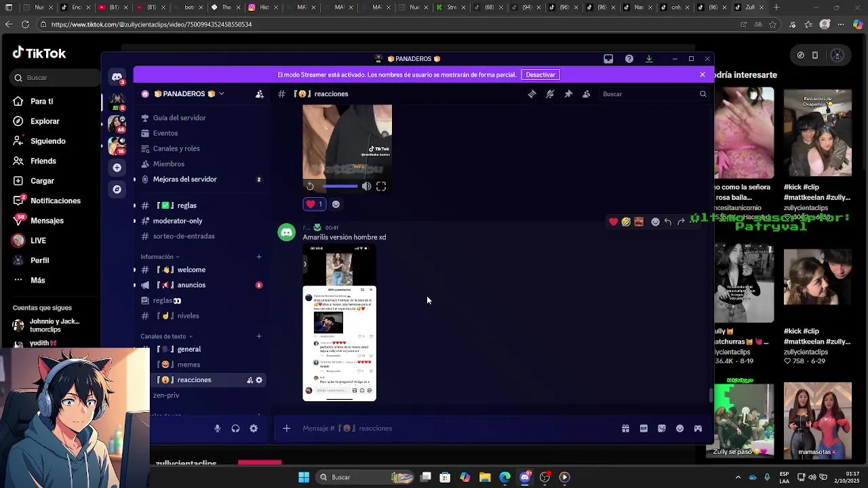Open Discord server discovery compass icon
The width and height of the screenshot is (868, 488).
click(x=117, y=189)
